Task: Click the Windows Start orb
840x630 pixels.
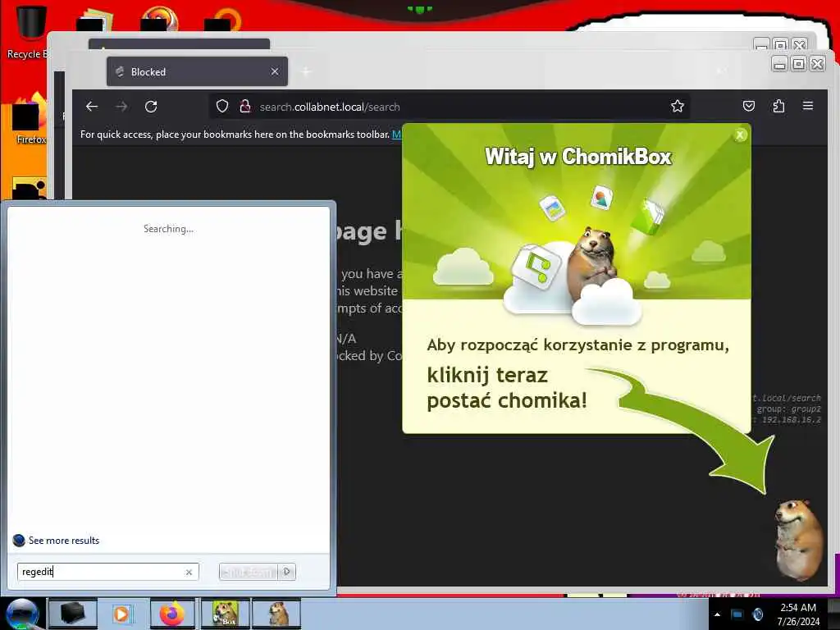Action: point(22,614)
